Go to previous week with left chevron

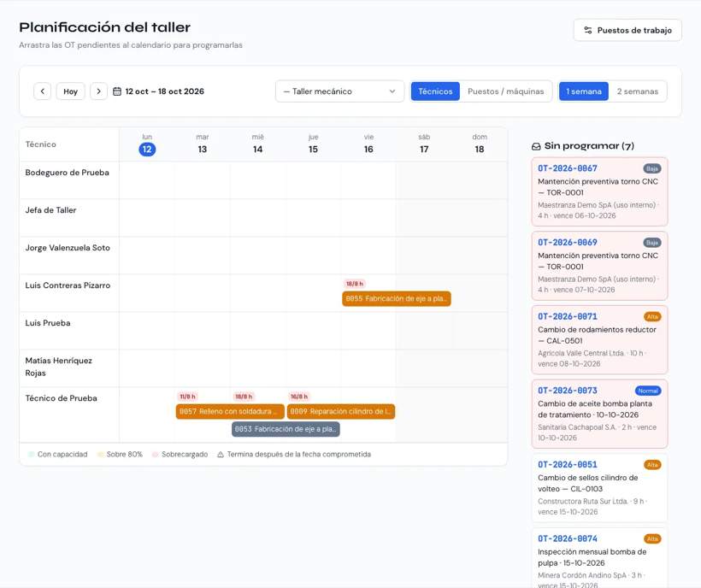43,91
